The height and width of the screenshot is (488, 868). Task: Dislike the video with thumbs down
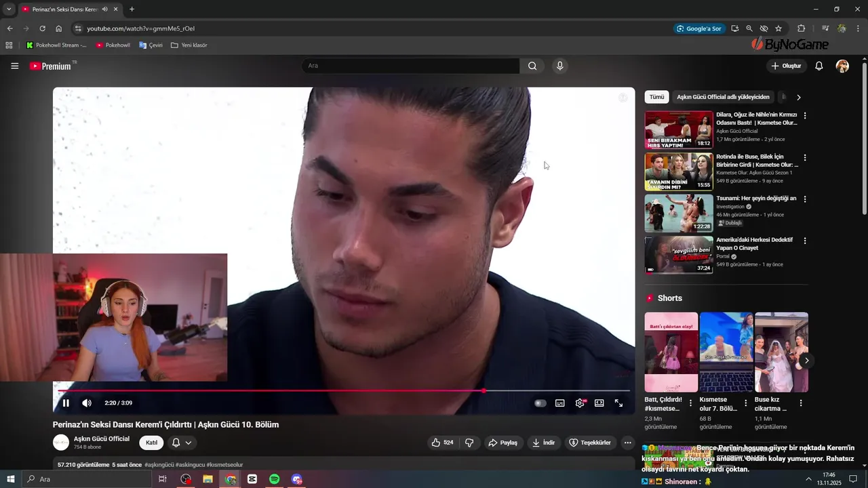(469, 443)
